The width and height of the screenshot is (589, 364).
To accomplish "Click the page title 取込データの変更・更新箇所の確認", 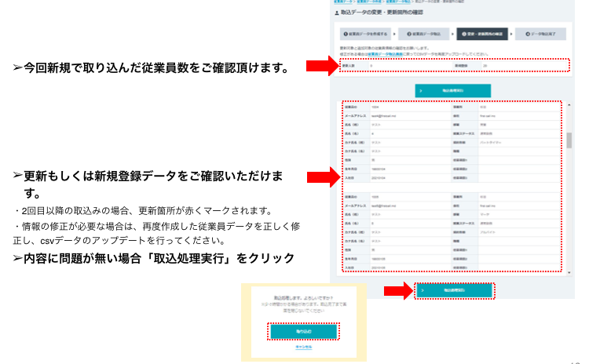I will (x=382, y=13).
